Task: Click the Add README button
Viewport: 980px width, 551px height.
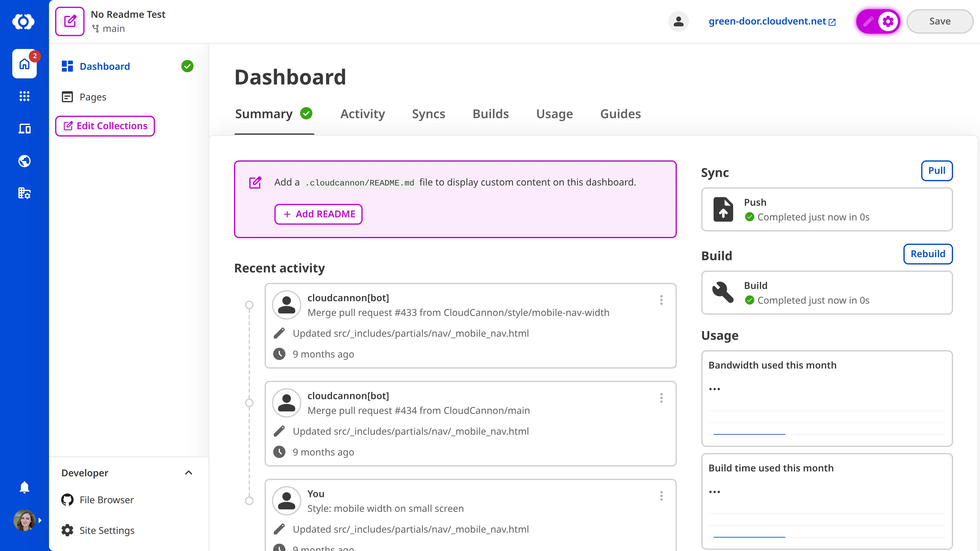Action: point(318,214)
